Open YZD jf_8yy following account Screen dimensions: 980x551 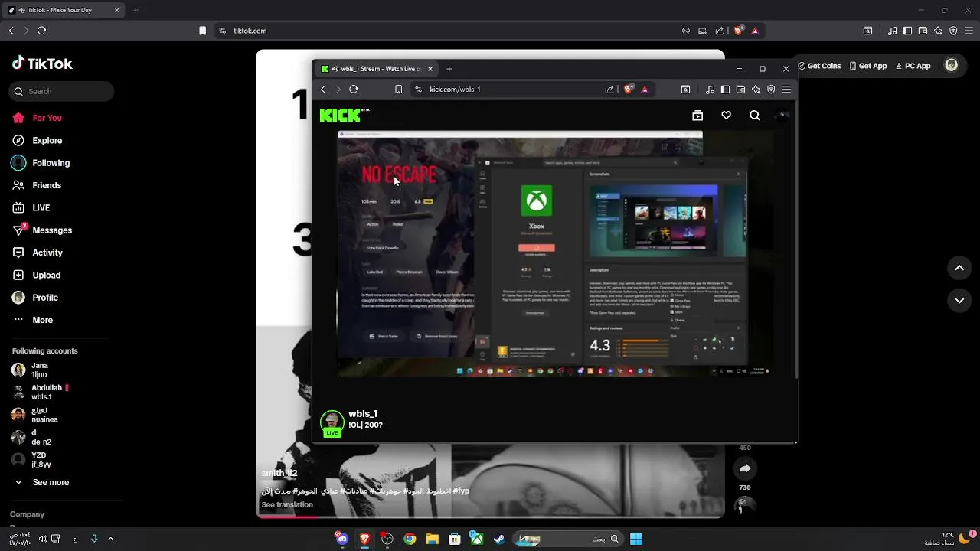point(31,460)
